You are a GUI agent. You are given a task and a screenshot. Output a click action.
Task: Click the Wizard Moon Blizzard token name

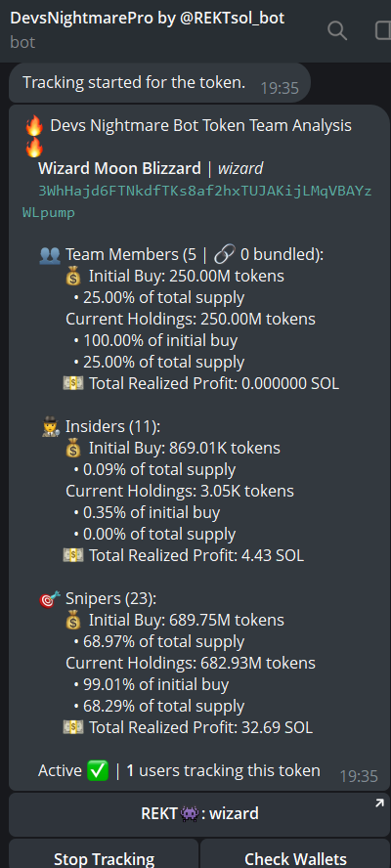pos(119,168)
